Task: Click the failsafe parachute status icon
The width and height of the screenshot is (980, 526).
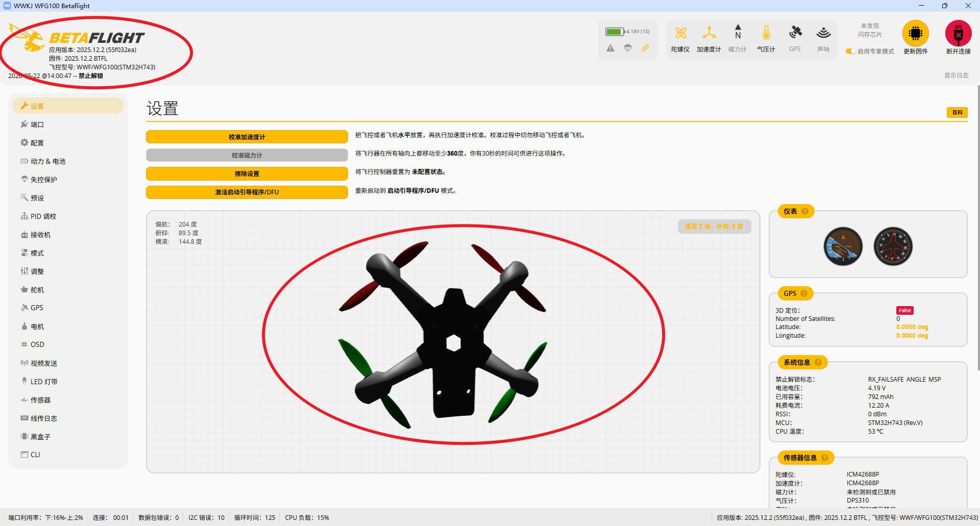Action: pyautogui.click(x=628, y=48)
